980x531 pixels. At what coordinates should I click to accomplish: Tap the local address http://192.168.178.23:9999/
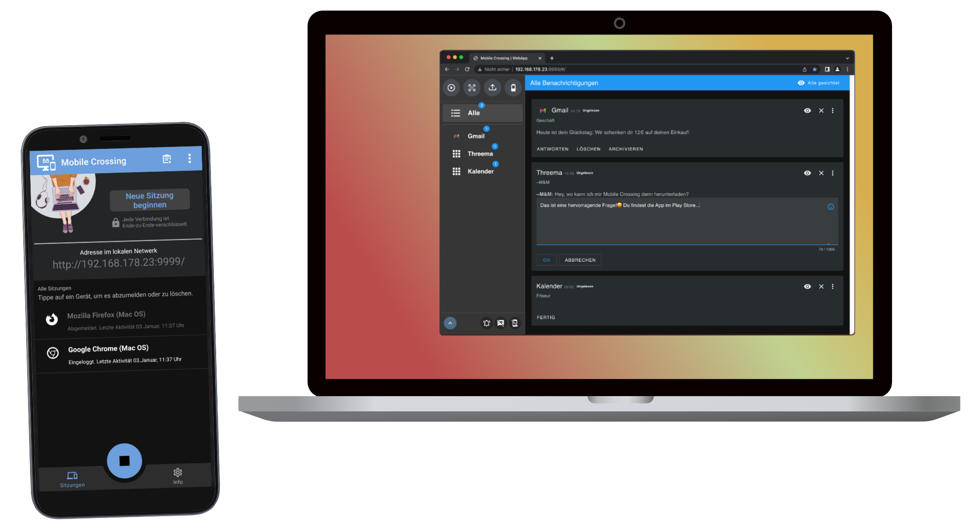click(x=119, y=263)
